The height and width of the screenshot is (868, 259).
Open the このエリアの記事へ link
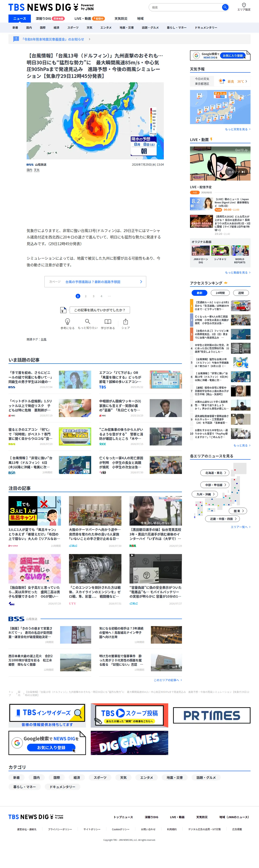click(168, 680)
